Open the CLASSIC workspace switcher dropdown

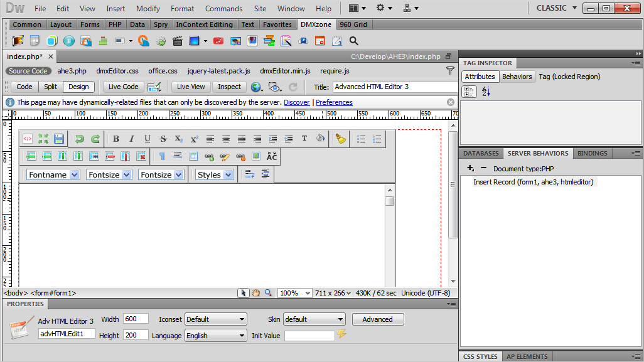[557, 8]
